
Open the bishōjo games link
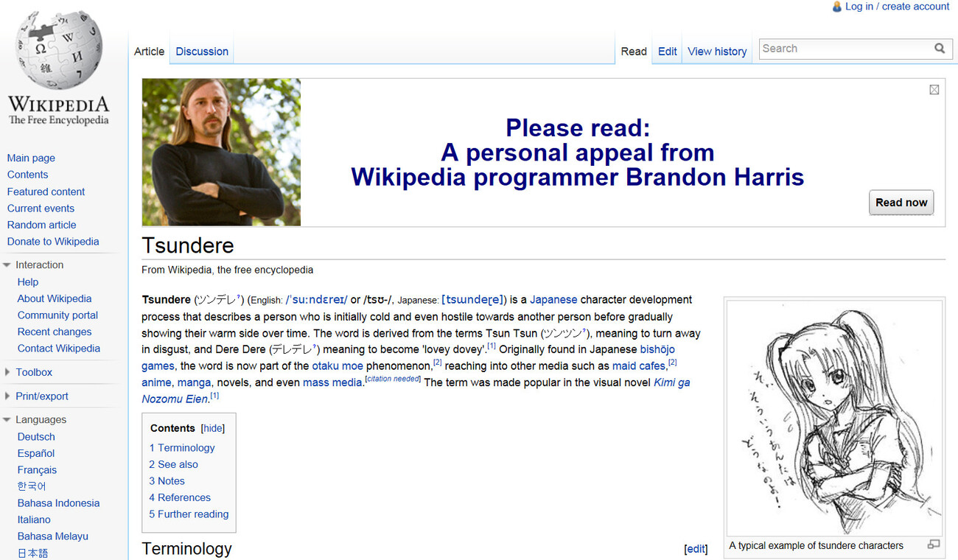coord(408,357)
